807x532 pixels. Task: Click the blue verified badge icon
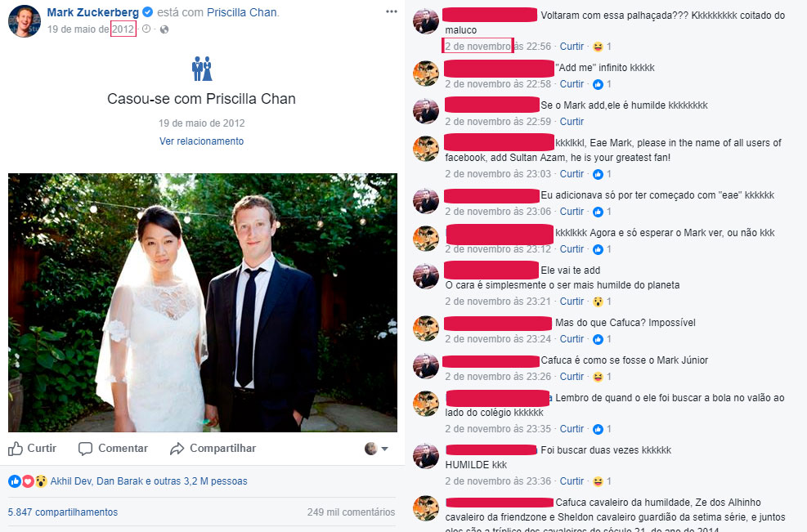tap(147, 11)
